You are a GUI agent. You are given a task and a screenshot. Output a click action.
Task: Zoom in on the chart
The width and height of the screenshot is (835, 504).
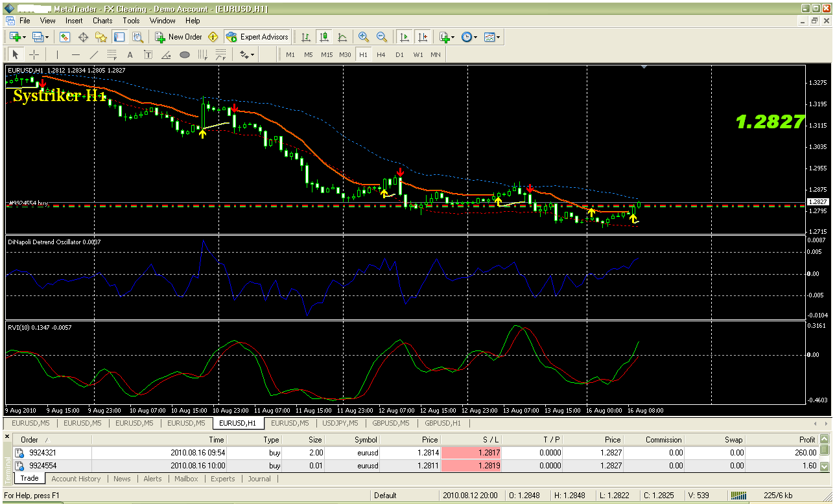coord(364,37)
